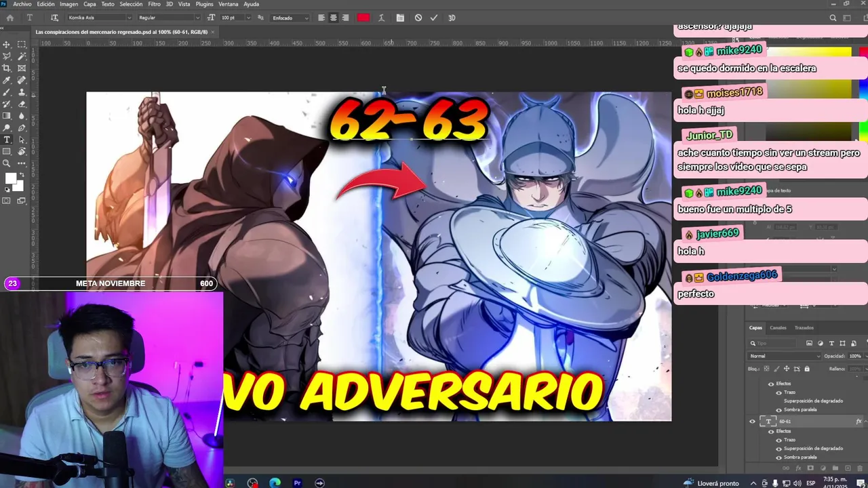
Task: Open the Lloverá pronto weather widget
Action: 711,483
